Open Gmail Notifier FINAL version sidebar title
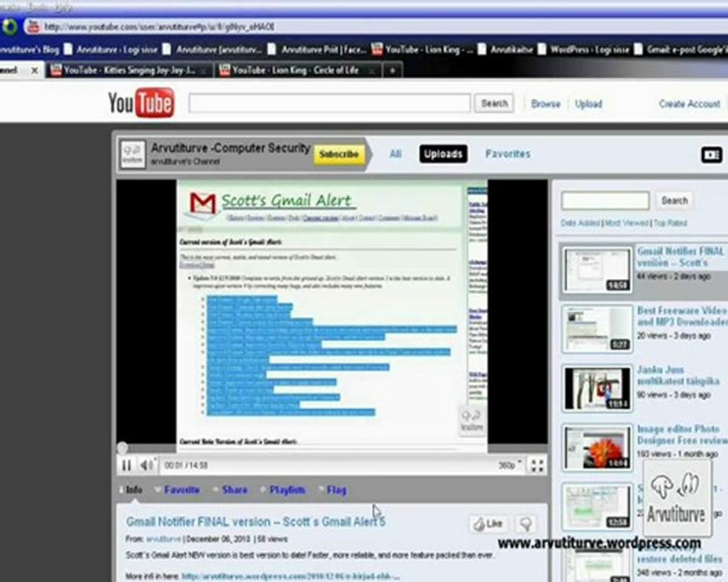This screenshot has width=728, height=582. coord(680,257)
